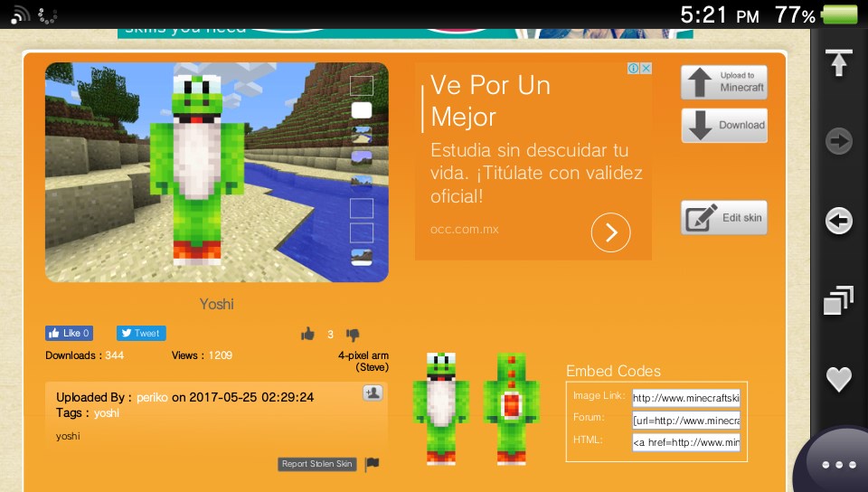This screenshot has height=492, width=868.
Task: Click the thumbs up vote icon
Action: [x=307, y=334]
